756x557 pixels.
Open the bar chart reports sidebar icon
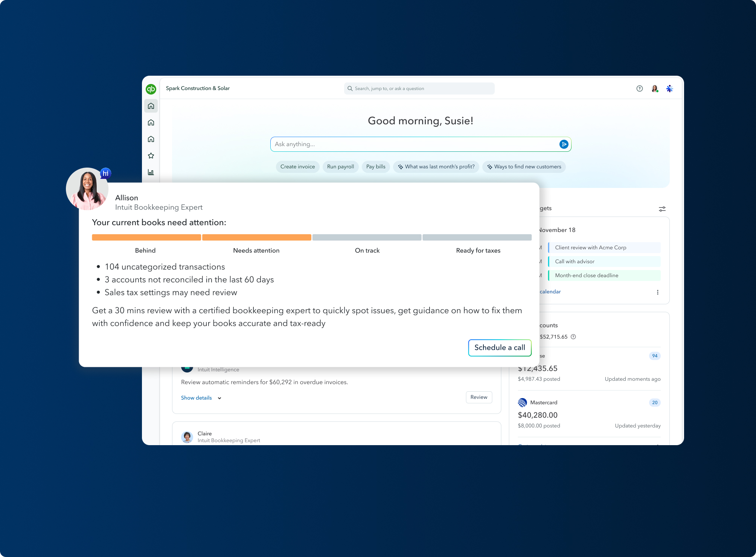point(151,172)
